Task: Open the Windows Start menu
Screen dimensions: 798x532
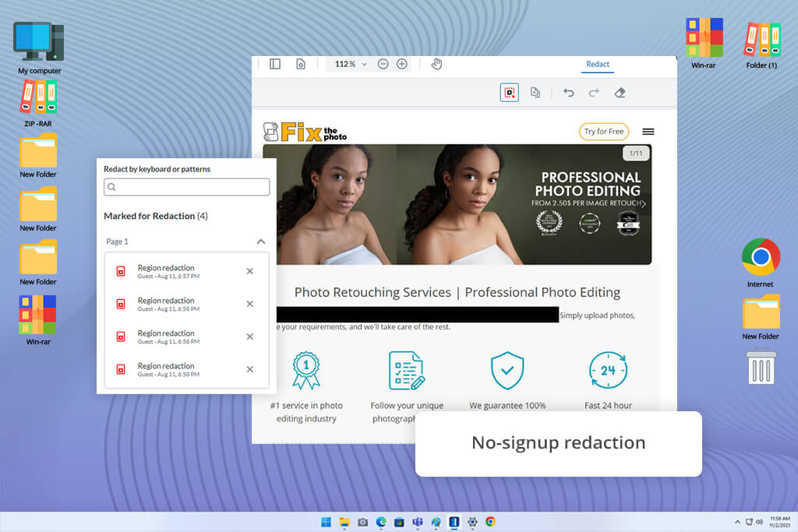Action: [327, 522]
